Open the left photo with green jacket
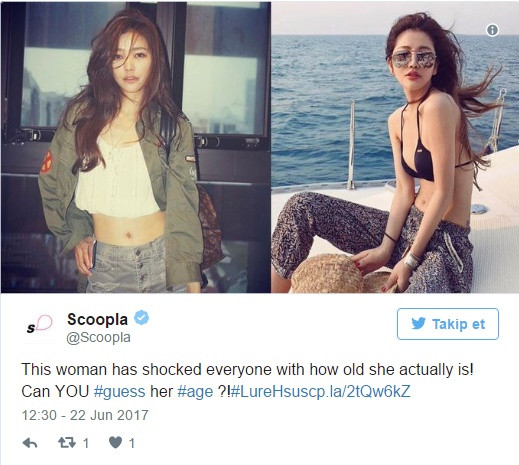 pyautogui.click(x=136, y=147)
